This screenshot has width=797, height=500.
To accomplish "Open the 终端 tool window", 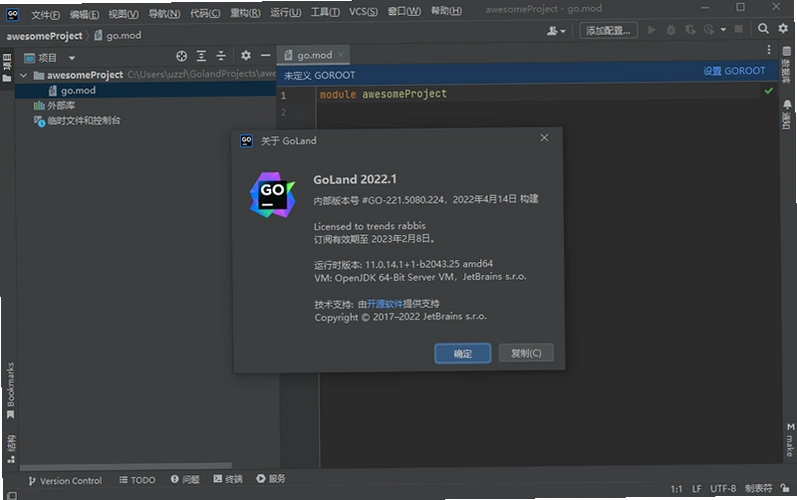I will [x=228, y=479].
